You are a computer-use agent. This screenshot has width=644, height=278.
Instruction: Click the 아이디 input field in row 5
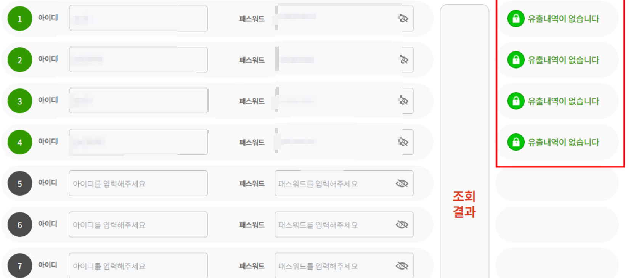[138, 183]
